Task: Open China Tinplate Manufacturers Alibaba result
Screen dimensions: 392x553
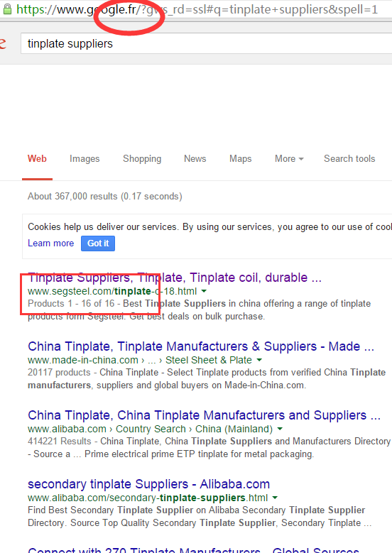Action: pyautogui.click(x=204, y=415)
